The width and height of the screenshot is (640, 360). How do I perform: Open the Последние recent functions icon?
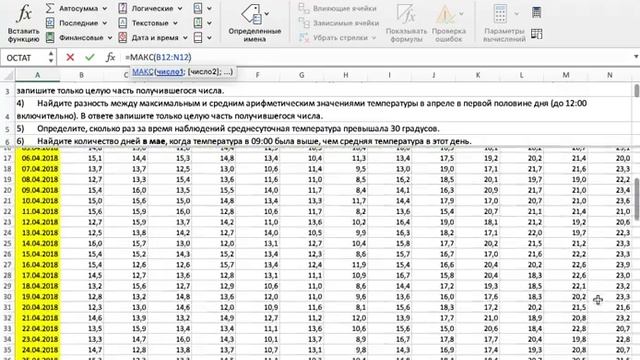click(50, 23)
